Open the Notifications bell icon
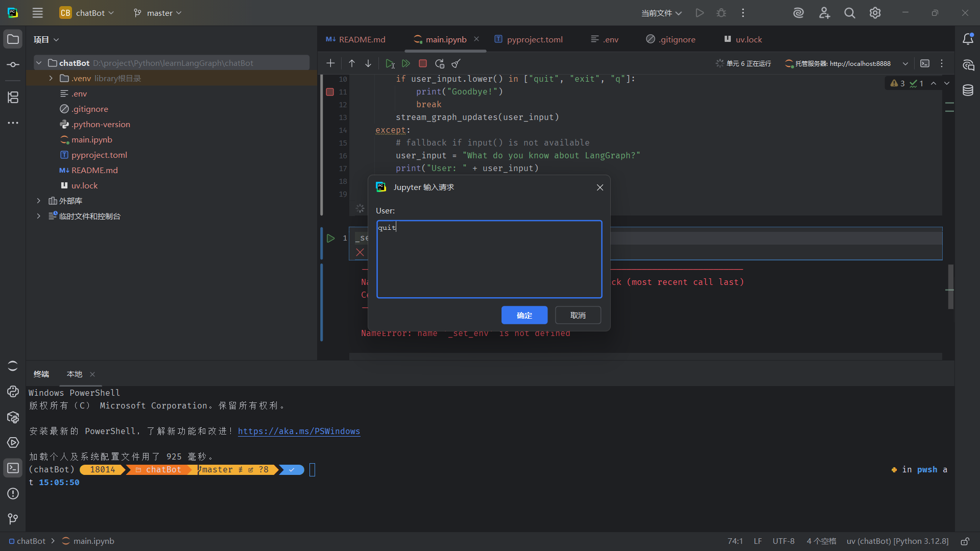This screenshot has height=551, width=980. (x=968, y=39)
